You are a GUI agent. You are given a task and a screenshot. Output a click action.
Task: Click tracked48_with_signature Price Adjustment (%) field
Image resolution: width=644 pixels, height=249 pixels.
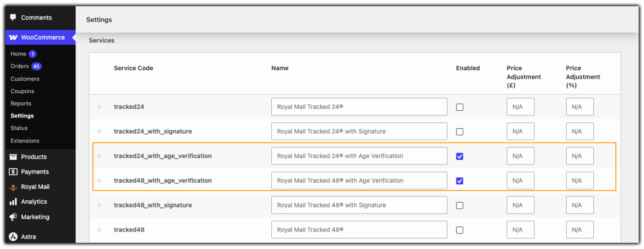click(580, 205)
